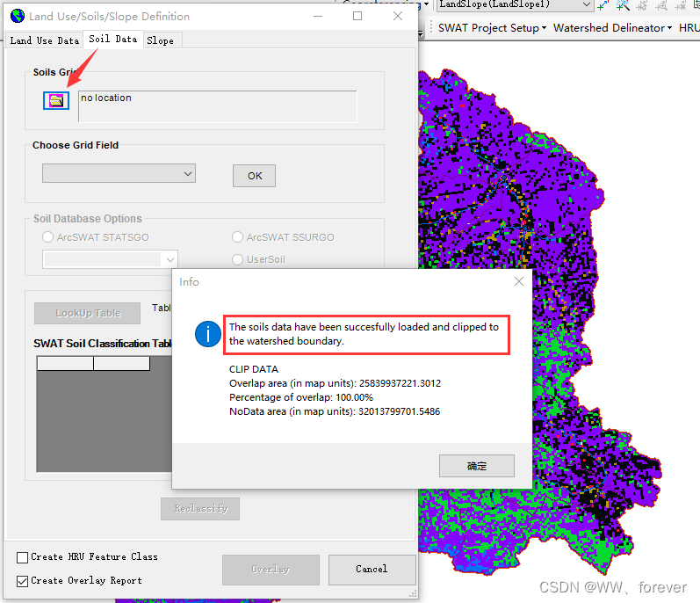The width and height of the screenshot is (700, 603).
Task: Open the LandSlope layer dropdown
Action: pyautogui.click(x=587, y=5)
